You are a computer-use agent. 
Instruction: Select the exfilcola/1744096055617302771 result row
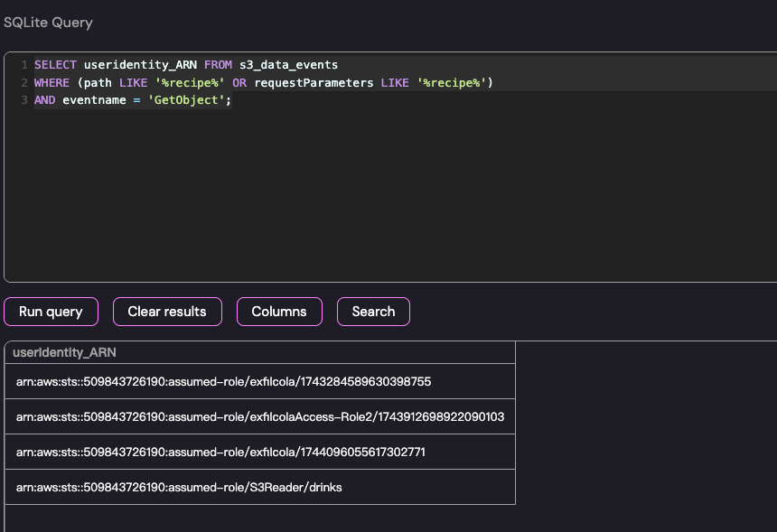[220, 452]
